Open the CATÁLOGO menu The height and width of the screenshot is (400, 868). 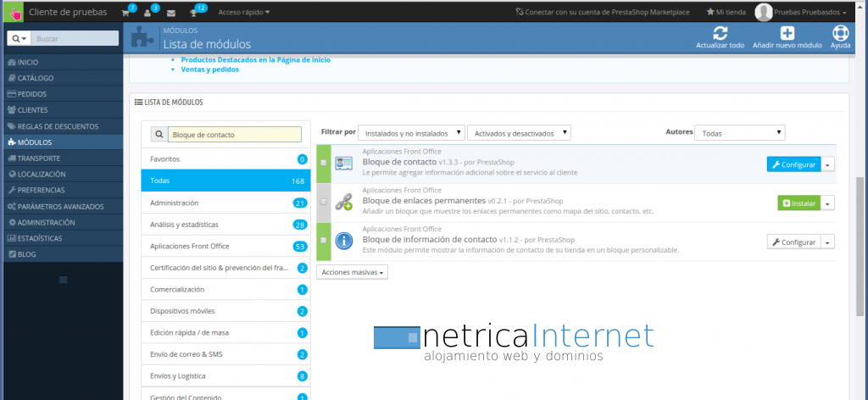tap(63, 78)
